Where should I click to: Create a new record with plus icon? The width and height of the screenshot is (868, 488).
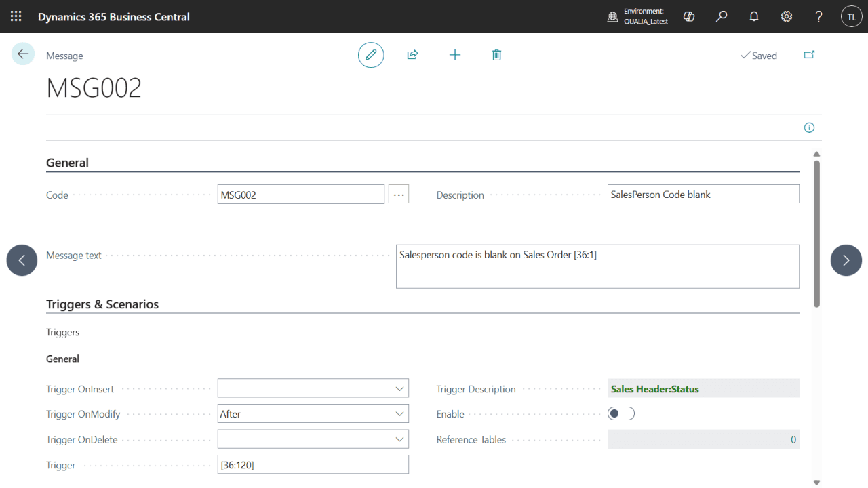click(455, 55)
